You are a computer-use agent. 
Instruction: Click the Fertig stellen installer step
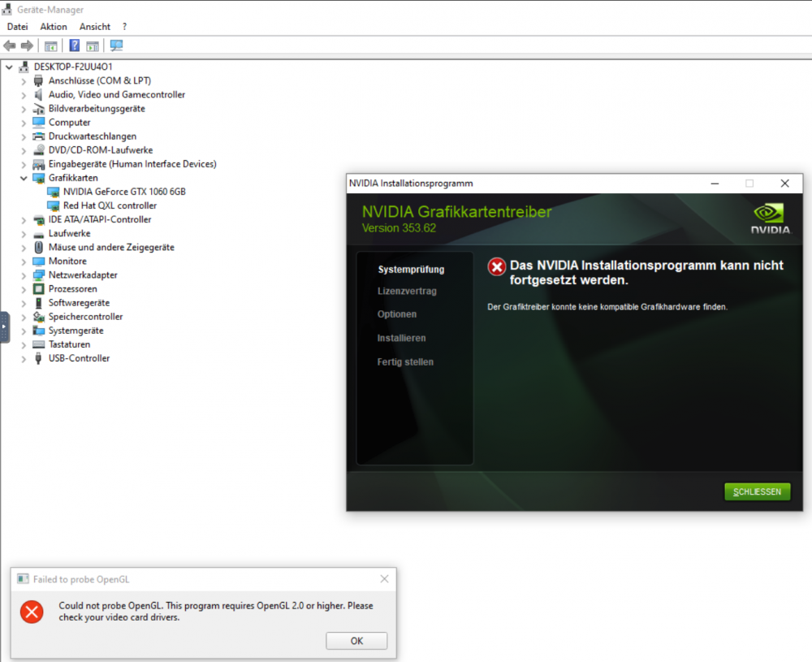(405, 362)
